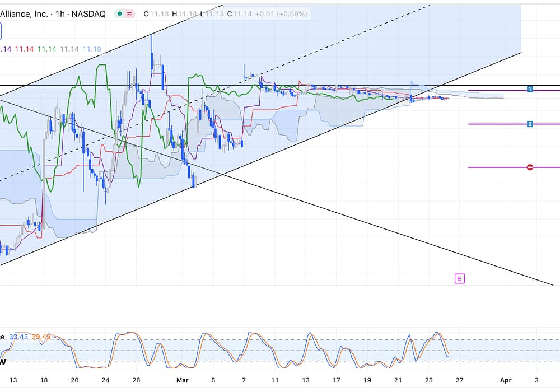Select the blue target label 2

(x=530, y=124)
